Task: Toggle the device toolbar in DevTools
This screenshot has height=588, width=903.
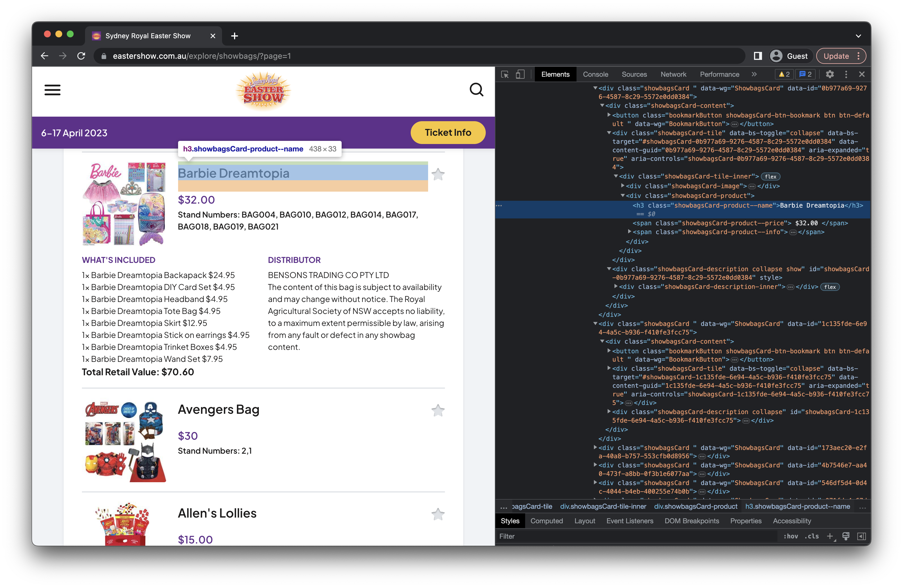Action: pyautogui.click(x=520, y=74)
